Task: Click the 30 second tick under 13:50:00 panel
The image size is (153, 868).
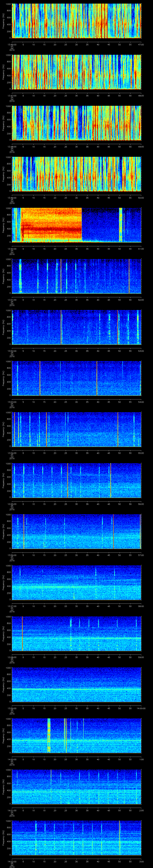Action: point(77,249)
